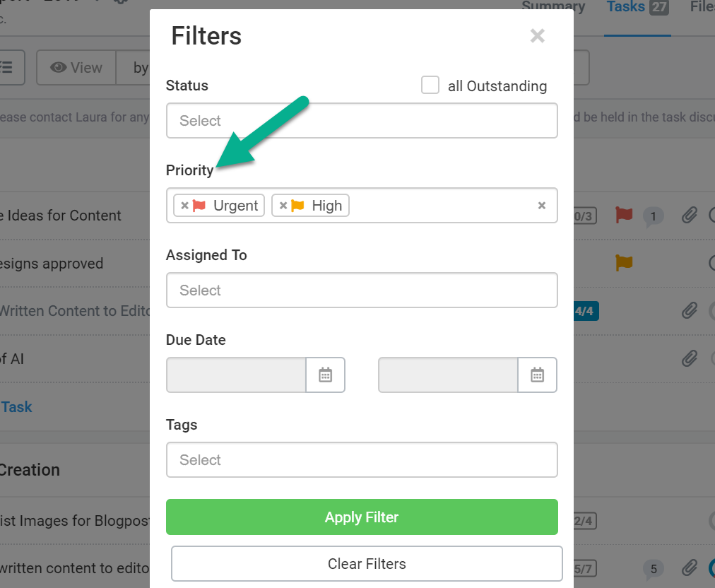715x588 pixels.
Task: Close the Filters dialog
Action: 538,35
